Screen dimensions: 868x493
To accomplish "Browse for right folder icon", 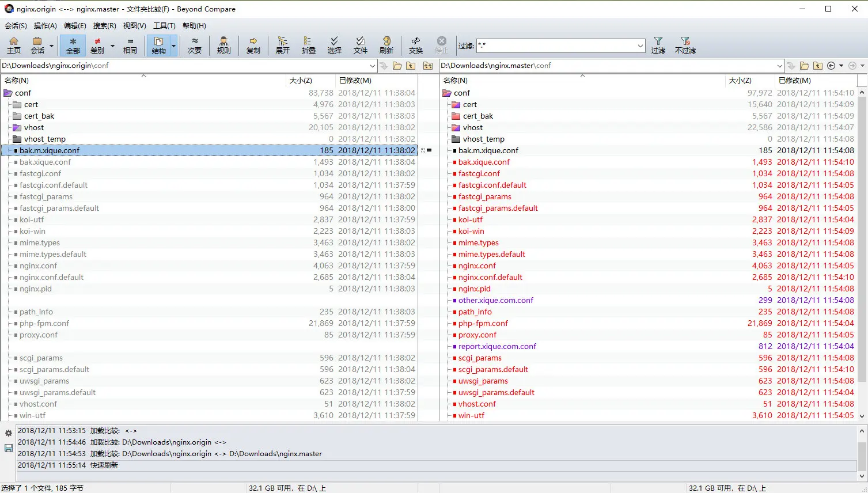I will click(805, 66).
